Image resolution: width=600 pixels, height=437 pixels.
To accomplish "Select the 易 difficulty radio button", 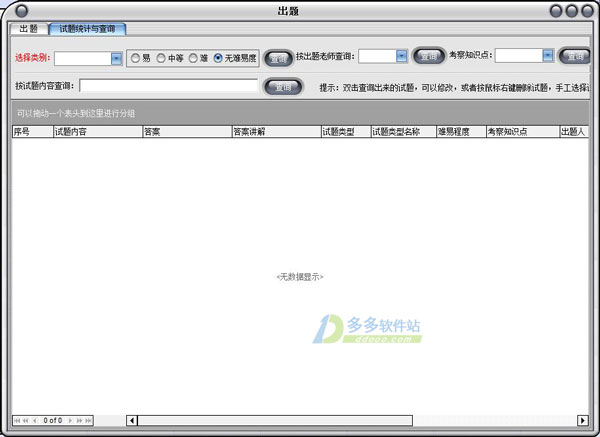I will [x=135, y=58].
